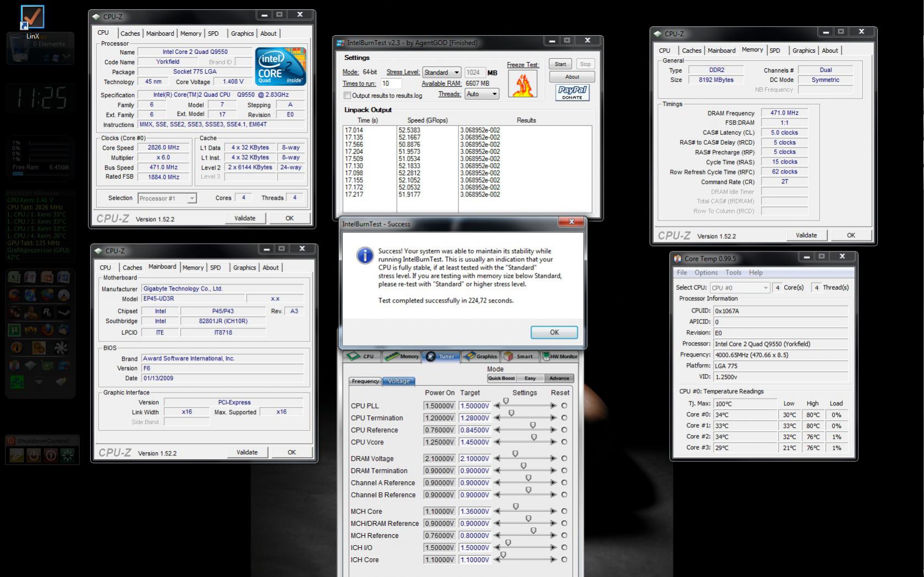Click Start in IntelBurnTest
This screenshot has height=577, width=924.
[x=560, y=64]
